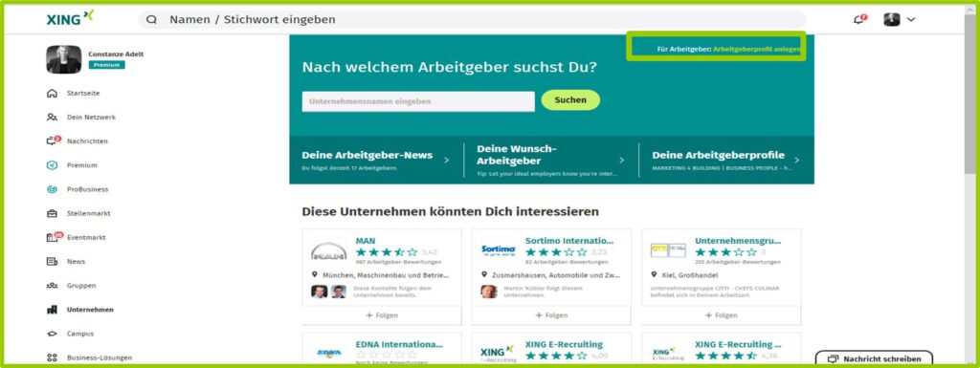Click the XING logo
Screen dimensions: 980x368
click(x=70, y=18)
